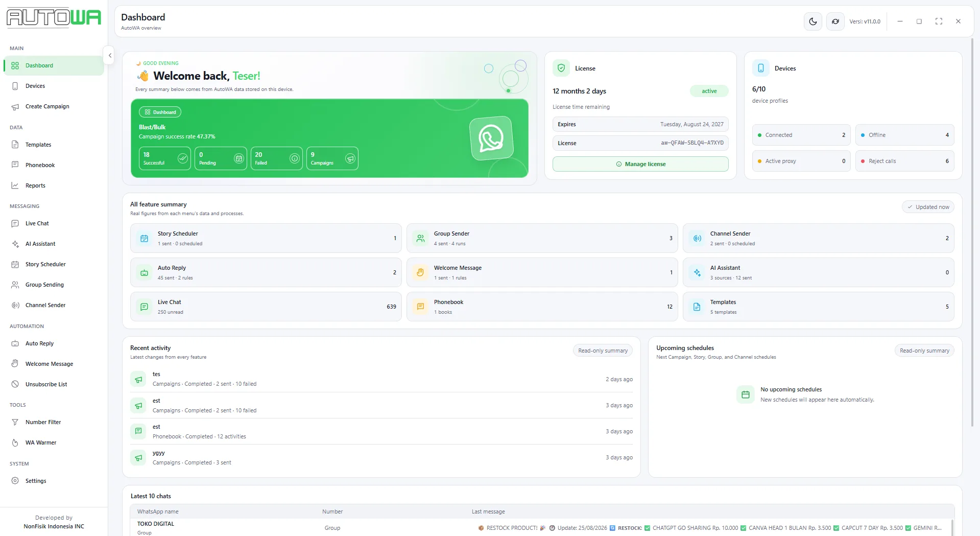The width and height of the screenshot is (980, 536).
Task: Click the page vertical scrollbar
Action: [x=972, y=232]
